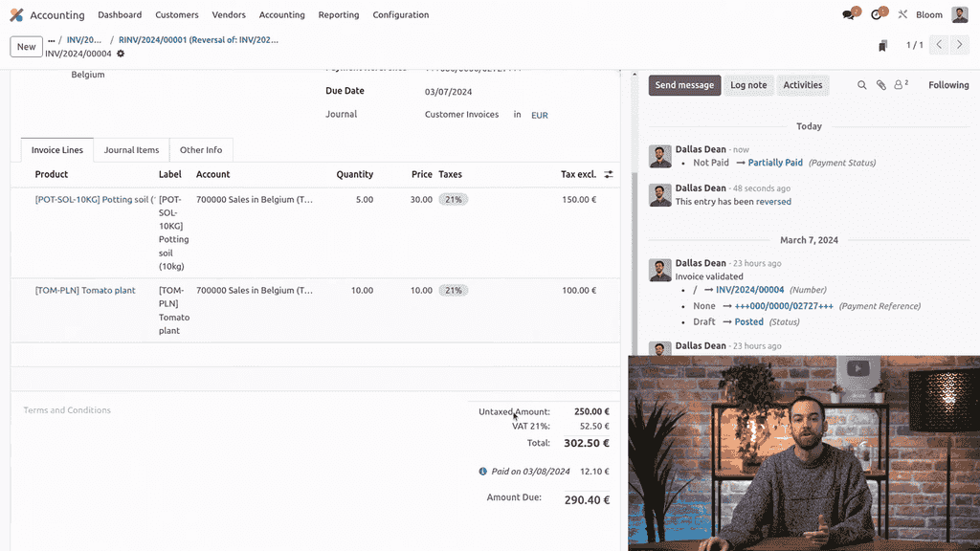Open the messaging conversations panel
This screenshot has width=980, height=551.
click(848, 13)
